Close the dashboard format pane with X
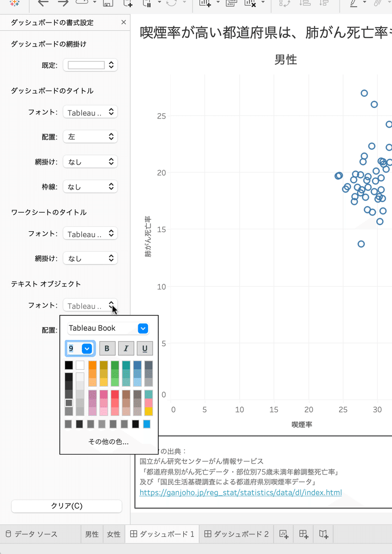The width and height of the screenshot is (392, 554). click(123, 23)
